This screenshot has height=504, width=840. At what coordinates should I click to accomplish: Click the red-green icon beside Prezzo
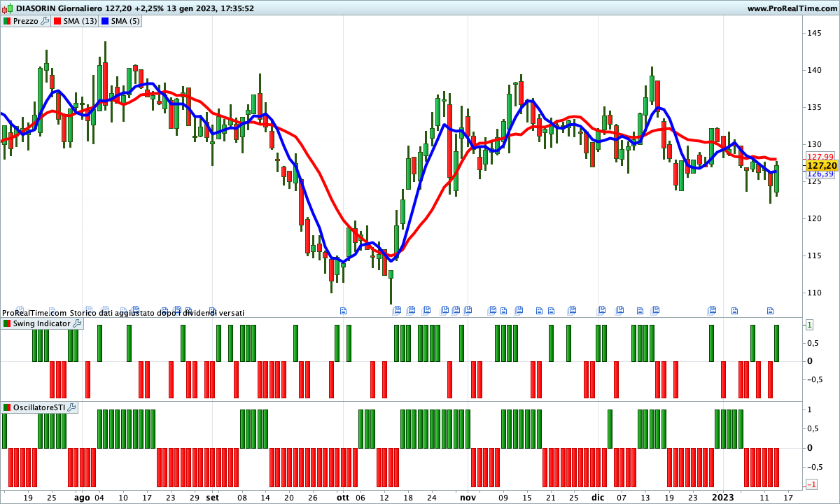click(x=7, y=21)
